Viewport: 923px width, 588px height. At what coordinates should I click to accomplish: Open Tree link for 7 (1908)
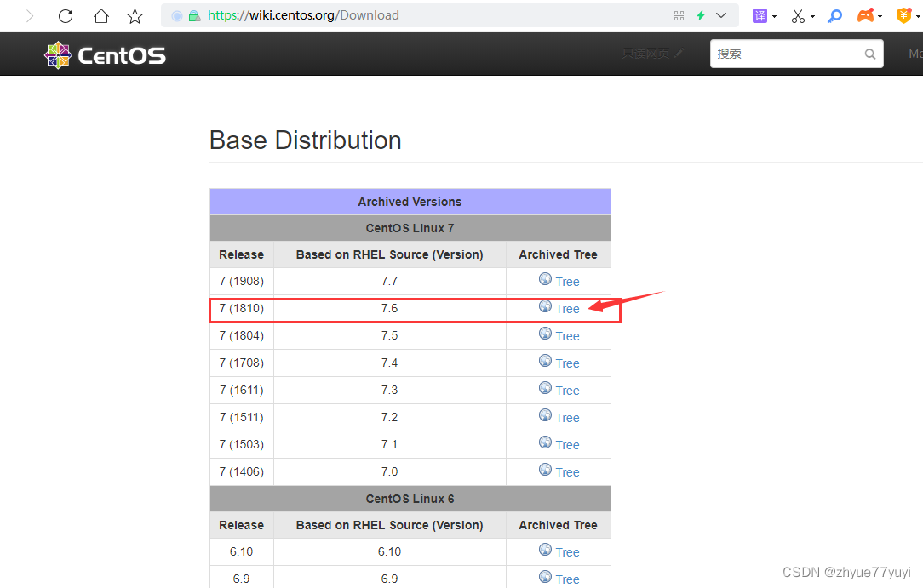pyautogui.click(x=567, y=282)
